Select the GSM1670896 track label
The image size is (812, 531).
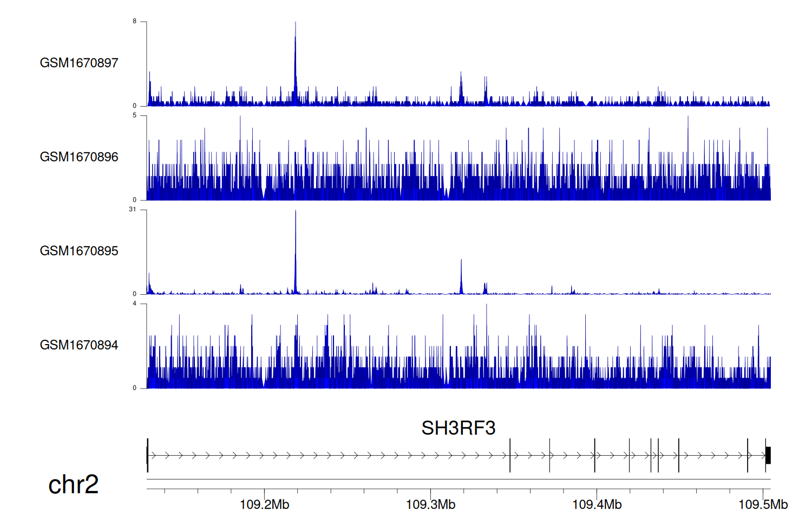click(79, 157)
